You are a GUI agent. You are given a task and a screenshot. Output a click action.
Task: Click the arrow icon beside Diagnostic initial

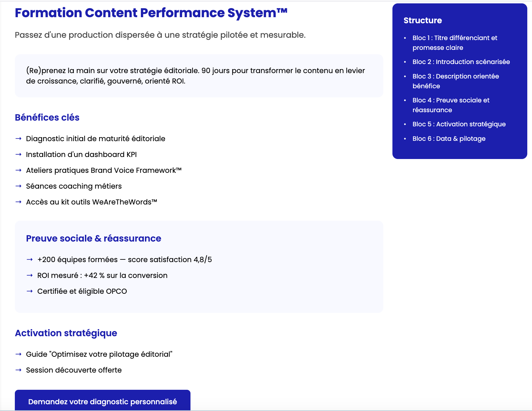pos(19,139)
